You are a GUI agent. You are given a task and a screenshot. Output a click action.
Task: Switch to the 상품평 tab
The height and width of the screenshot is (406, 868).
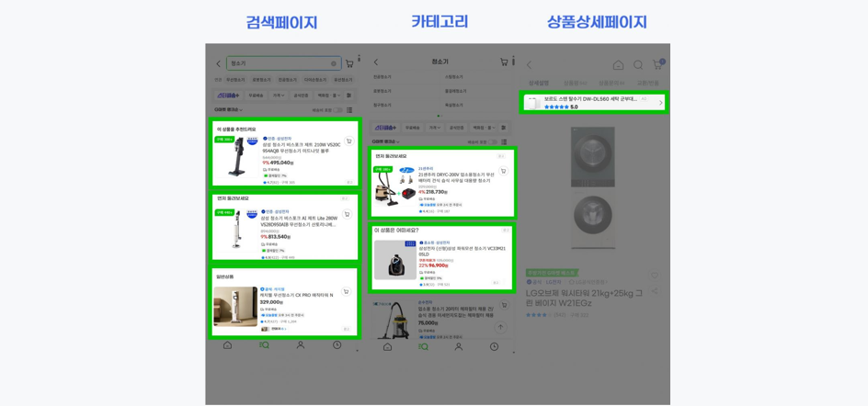(x=576, y=83)
